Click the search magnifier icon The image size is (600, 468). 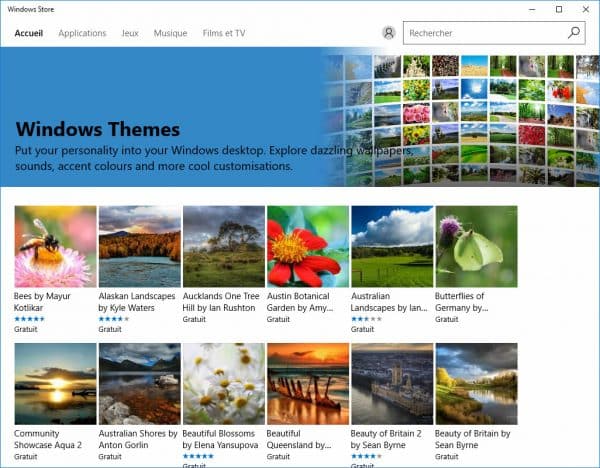coord(573,33)
